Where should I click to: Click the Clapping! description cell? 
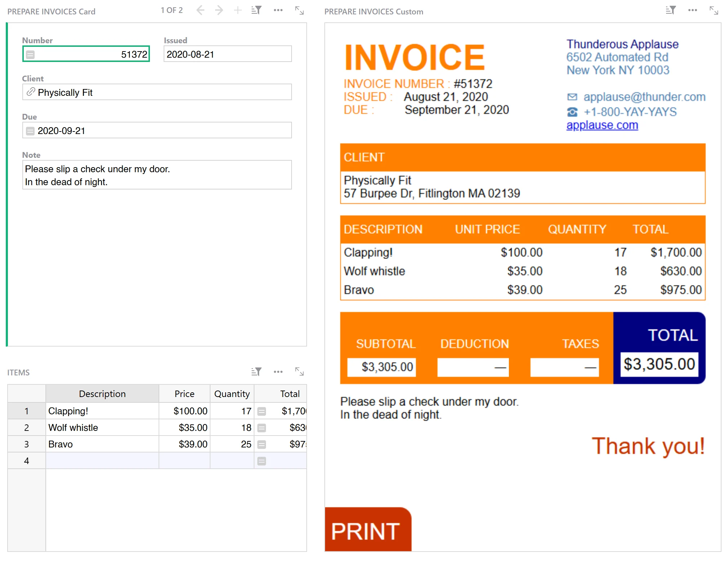tap(102, 411)
